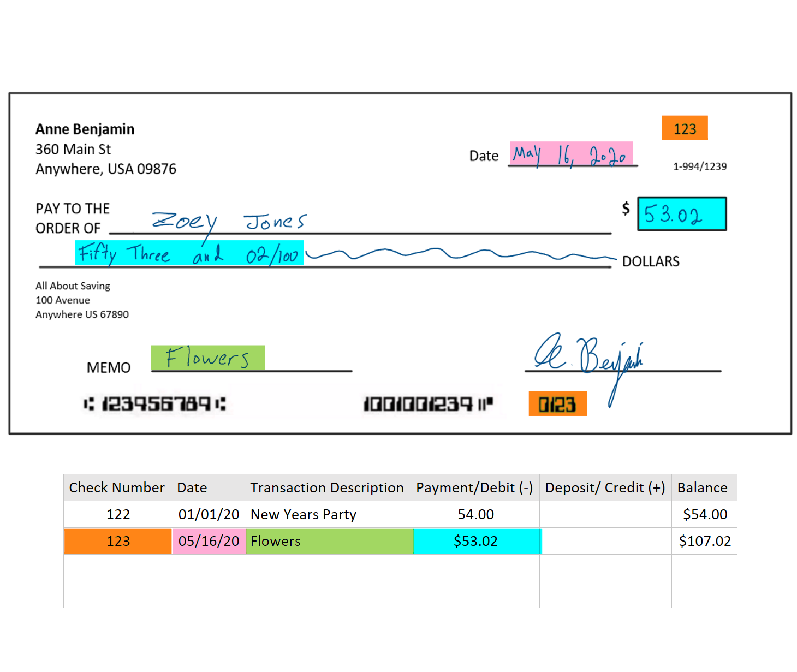Select the "Transaction Description" column header

328,487
